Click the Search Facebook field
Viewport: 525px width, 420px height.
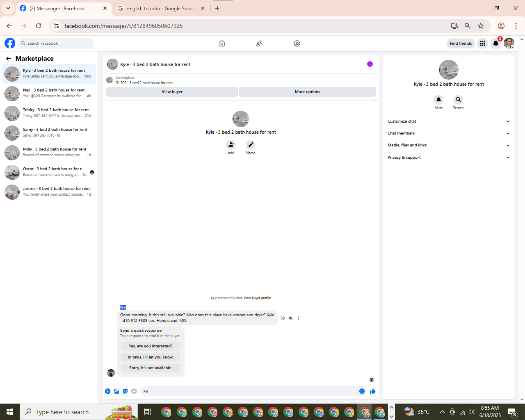56,43
